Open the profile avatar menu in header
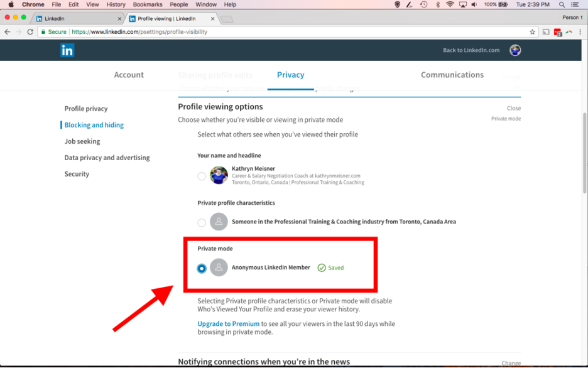588x368 pixels. [x=515, y=50]
